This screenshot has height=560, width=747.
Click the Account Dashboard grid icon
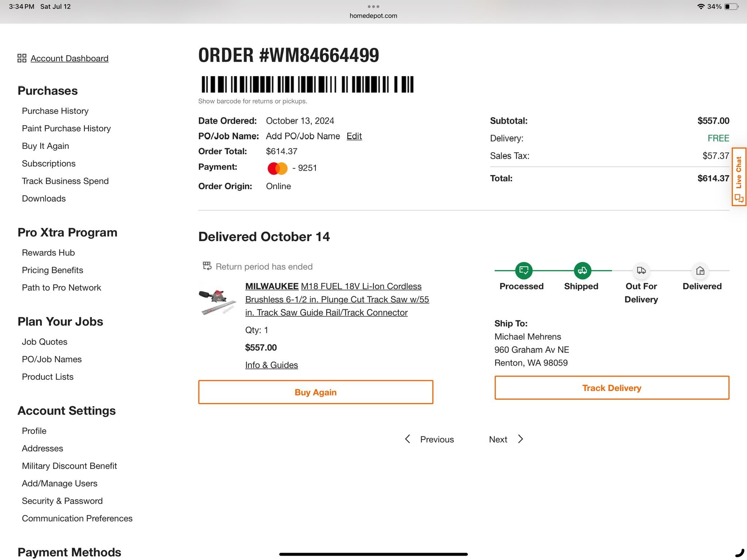[22, 58]
